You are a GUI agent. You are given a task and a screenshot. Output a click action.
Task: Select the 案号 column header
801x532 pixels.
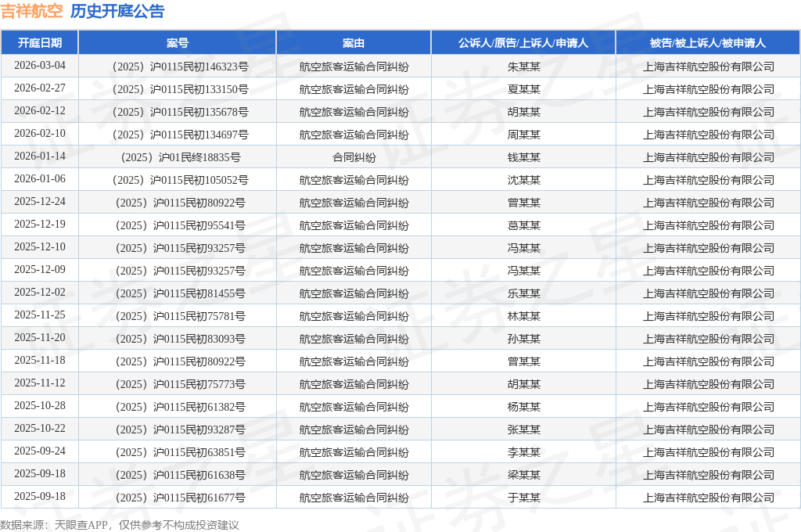tap(178, 43)
